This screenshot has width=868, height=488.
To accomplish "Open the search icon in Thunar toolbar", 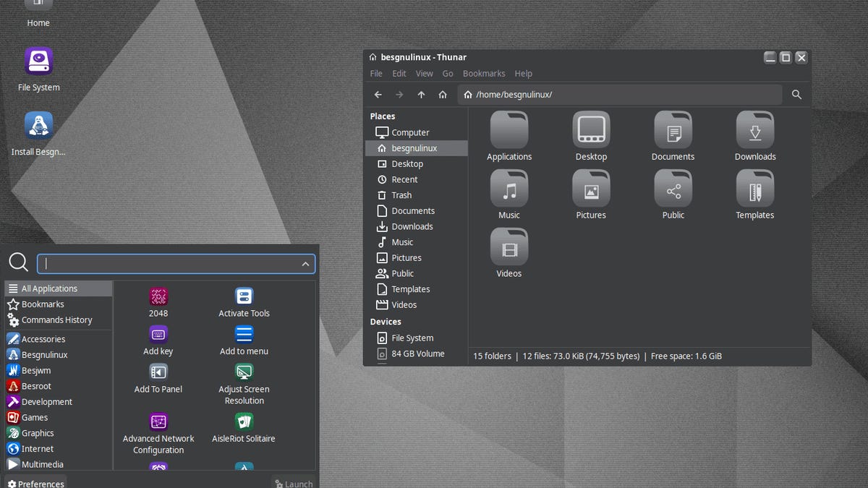I will click(x=796, y=95).
